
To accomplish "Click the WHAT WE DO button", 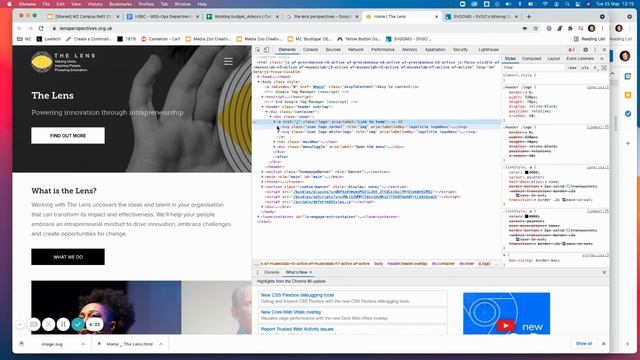I will pos(68,257).
